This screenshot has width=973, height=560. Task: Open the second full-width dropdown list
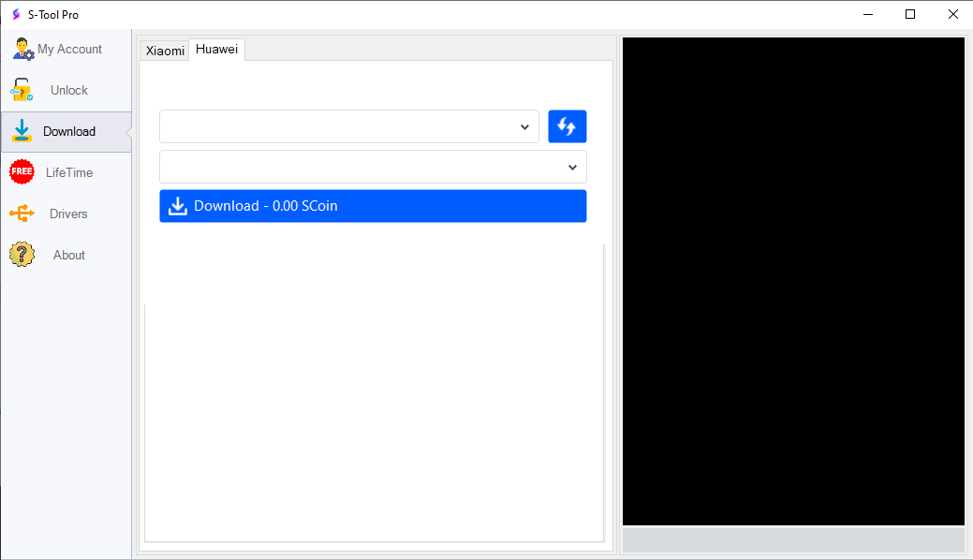[x=373, y=167]
